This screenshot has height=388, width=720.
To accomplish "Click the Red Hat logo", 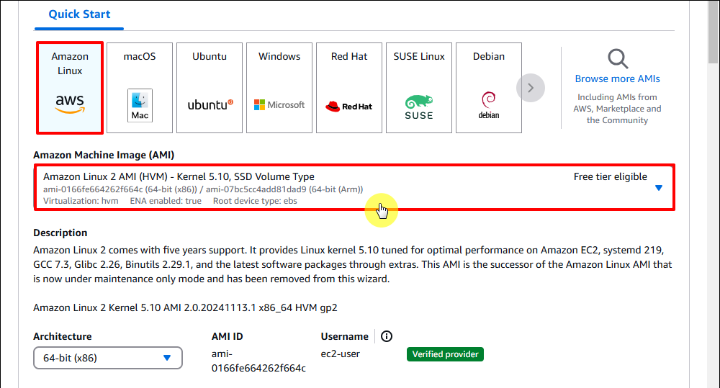I will coord(349,107).
